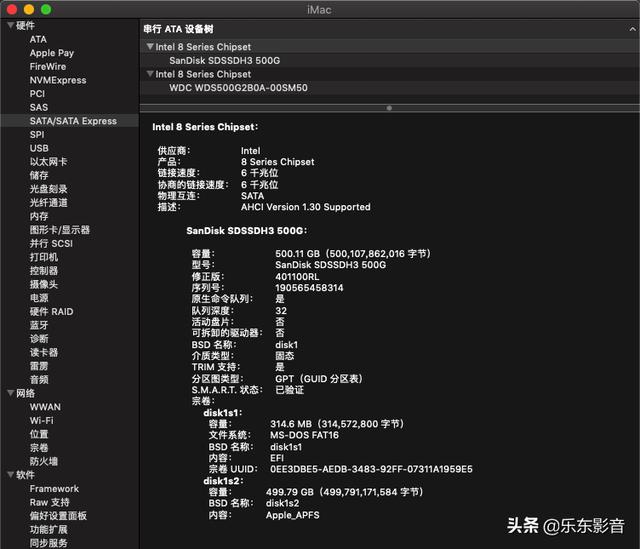Open 偏好设置面板 preference panes entry
This screenshot has width=640, height=549.
click(58, 516)
